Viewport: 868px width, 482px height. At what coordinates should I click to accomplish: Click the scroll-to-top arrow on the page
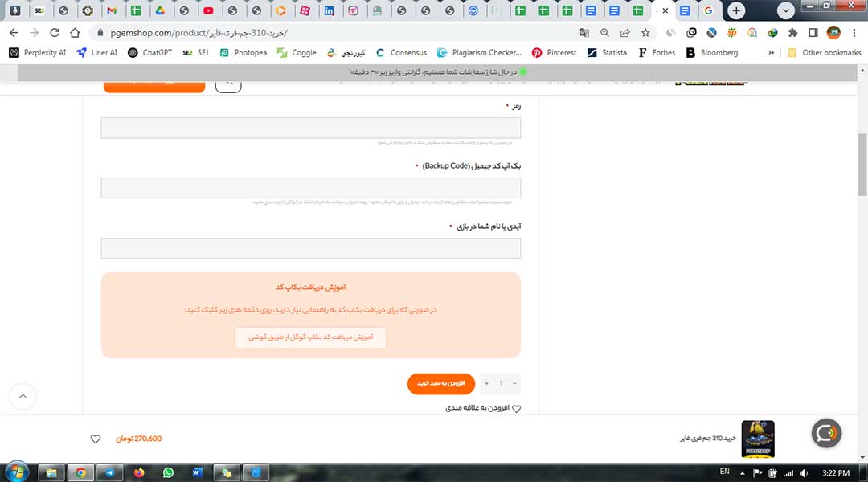coord(23,396)
